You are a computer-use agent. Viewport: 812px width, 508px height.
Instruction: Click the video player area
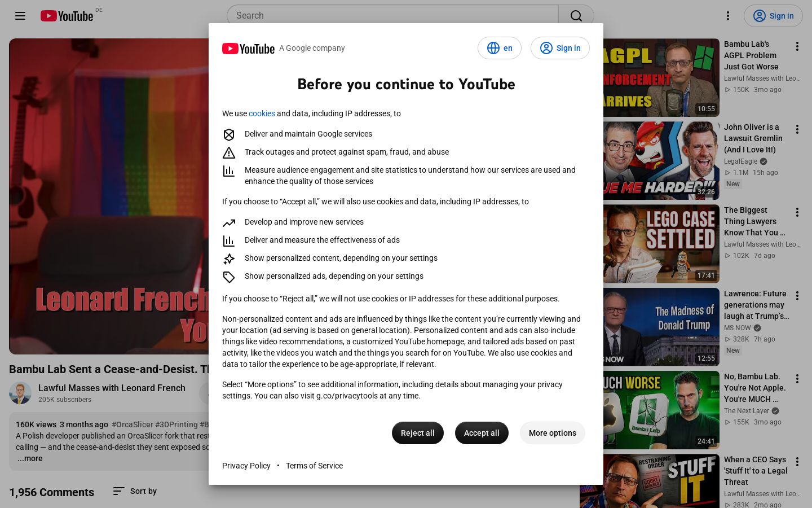(109, 196)
